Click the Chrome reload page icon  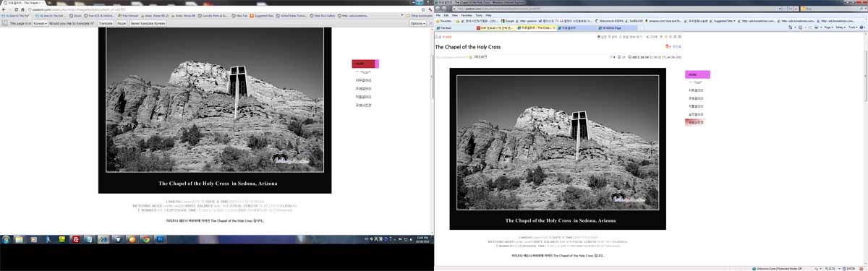point(15,9)
